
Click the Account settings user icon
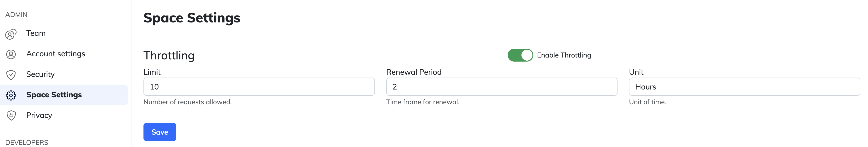11,54
